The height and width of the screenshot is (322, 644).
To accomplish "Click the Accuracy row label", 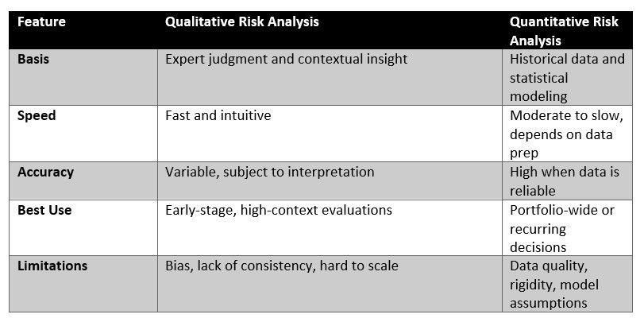I will (x=45, y=172).
